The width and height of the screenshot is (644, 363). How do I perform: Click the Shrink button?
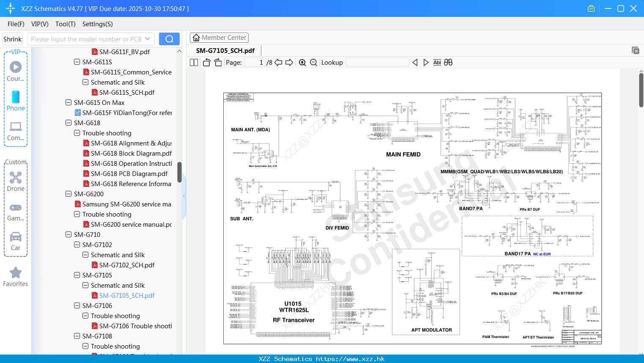(x=13, y=39)
